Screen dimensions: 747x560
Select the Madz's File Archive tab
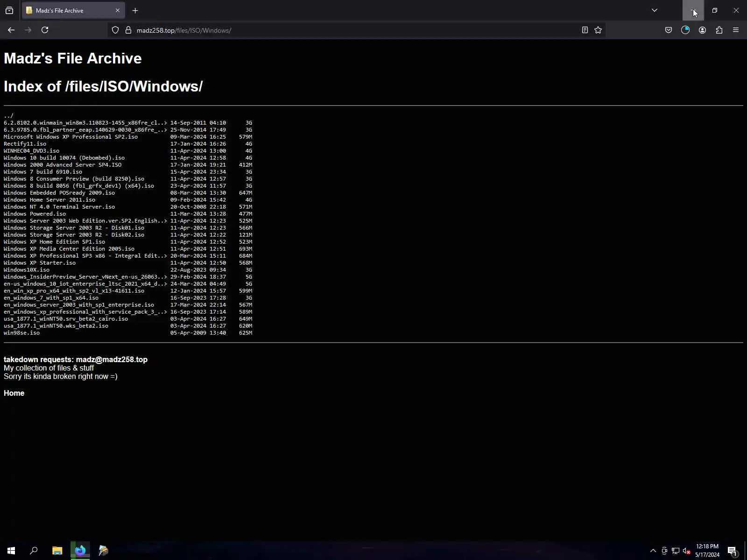[73, 10]
